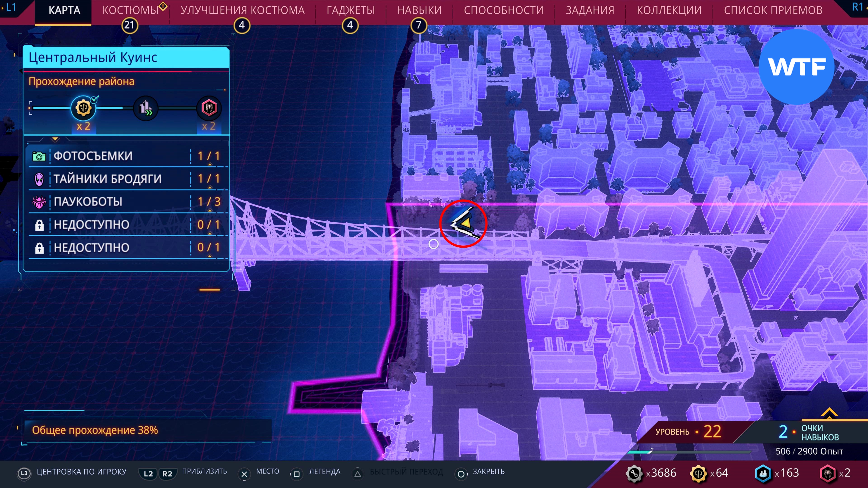Click the camera icon next to ФОТОСЪЕМКИ
Screen dimensions: 868x488
(39, 156)
